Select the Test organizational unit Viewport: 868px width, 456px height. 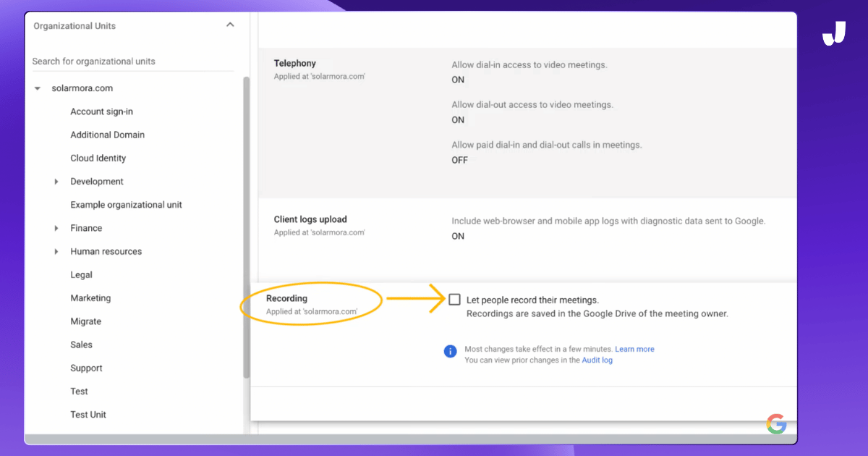(x=79, y=391)
